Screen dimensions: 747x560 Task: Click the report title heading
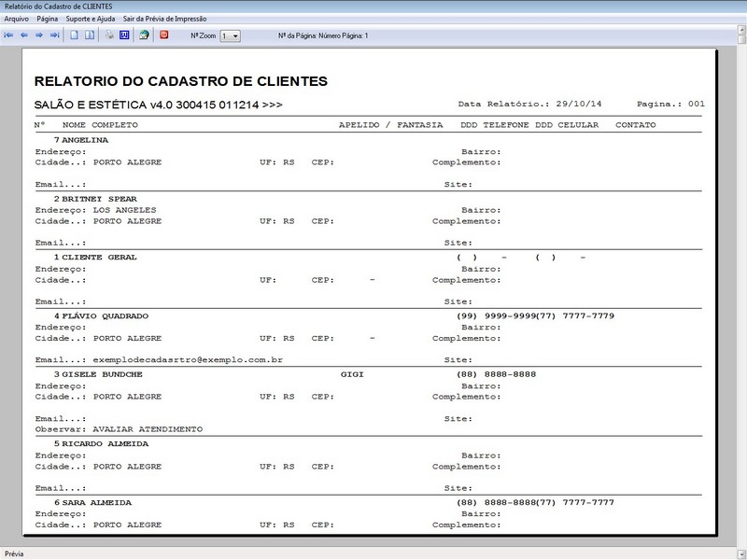pos(180,81)
